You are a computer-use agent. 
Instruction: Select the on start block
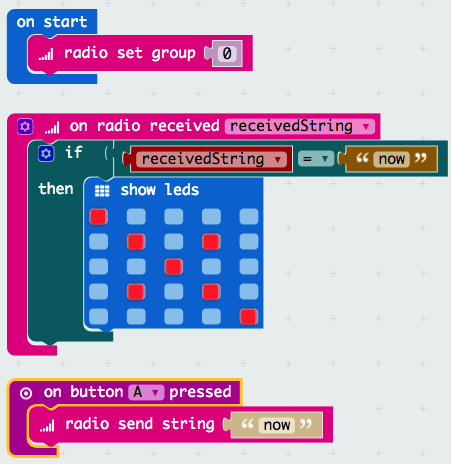[52, 22]
